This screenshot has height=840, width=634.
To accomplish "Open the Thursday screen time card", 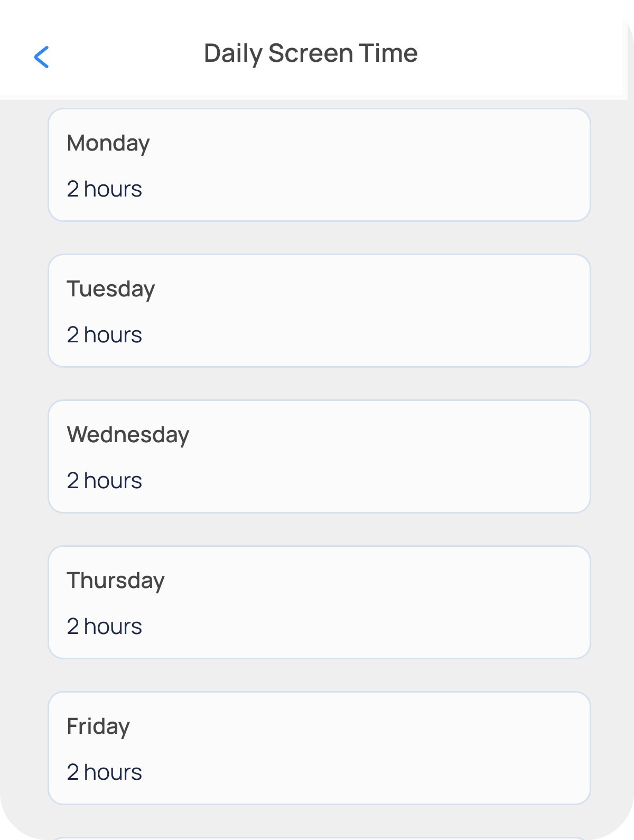I will pos(319,602).
